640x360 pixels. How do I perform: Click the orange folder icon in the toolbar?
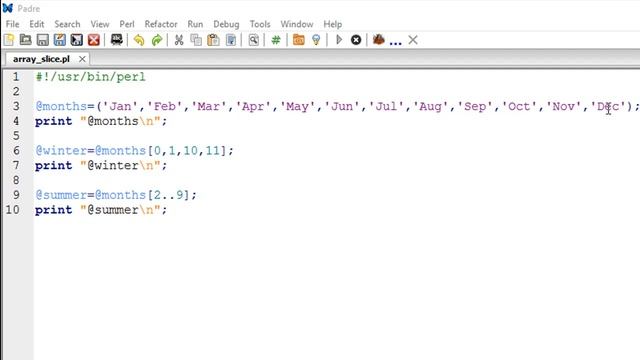(299, 40)
